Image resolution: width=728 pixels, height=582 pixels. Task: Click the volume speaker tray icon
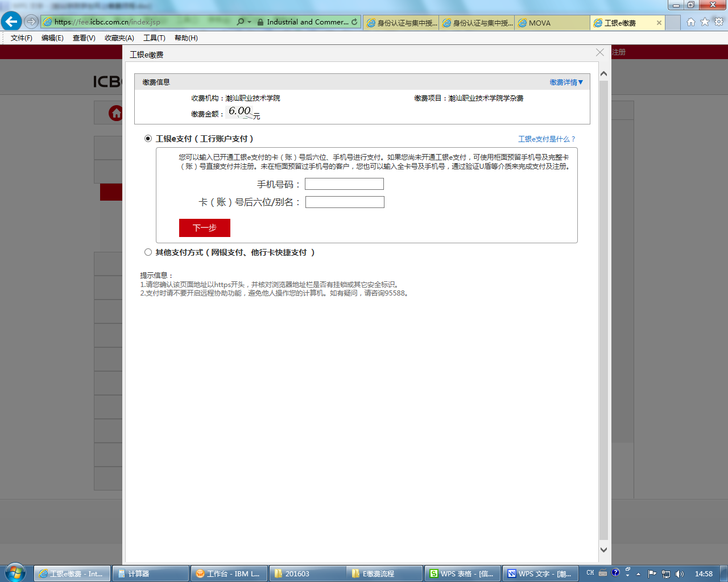(x=680, y=574)
